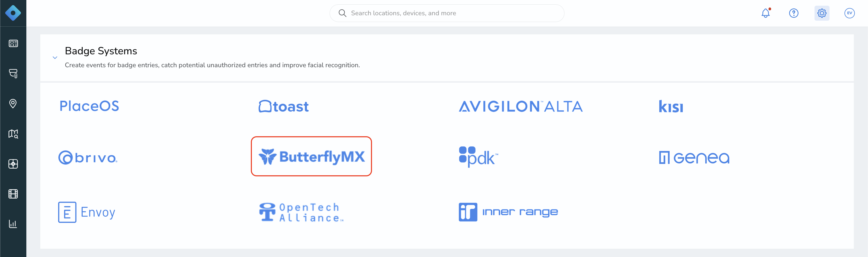
Task: Open the notifications bell
Action: 765,13
